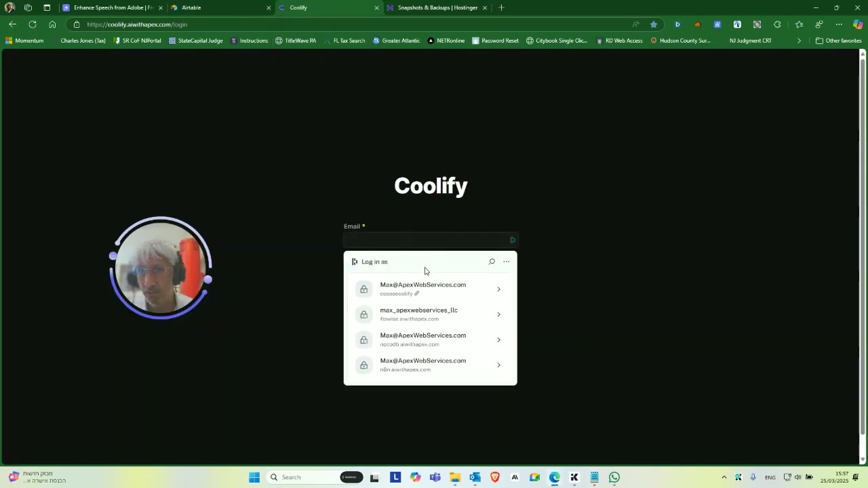Open the Password Reset bookmark
The image size is (868, 488).
[x=495, y=41]
